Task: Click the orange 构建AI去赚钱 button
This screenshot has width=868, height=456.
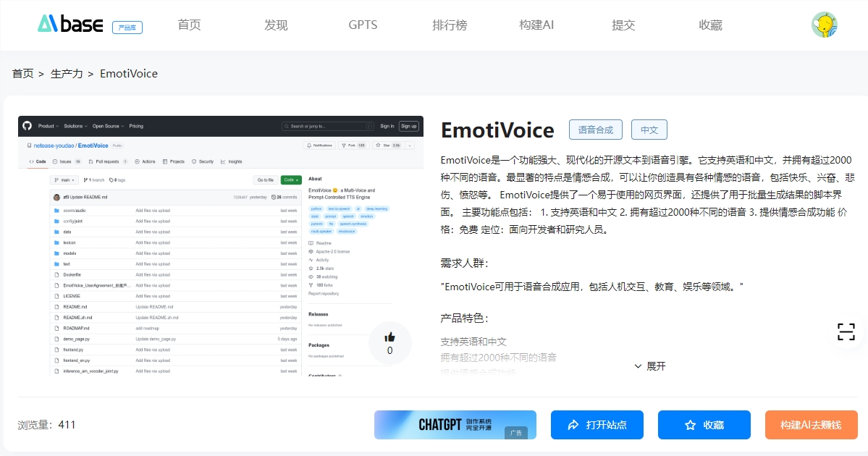Action: coord(811,425)
